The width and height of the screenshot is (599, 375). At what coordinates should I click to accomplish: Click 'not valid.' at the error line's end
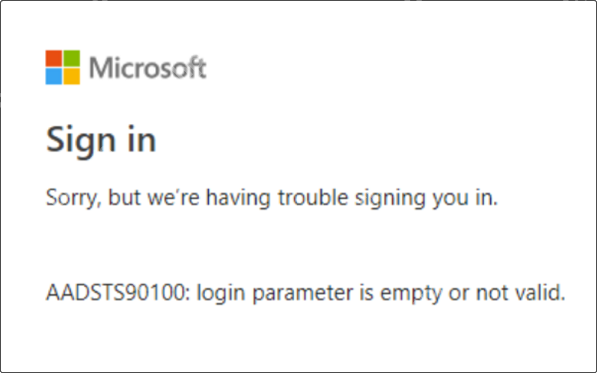click(520, 293)
